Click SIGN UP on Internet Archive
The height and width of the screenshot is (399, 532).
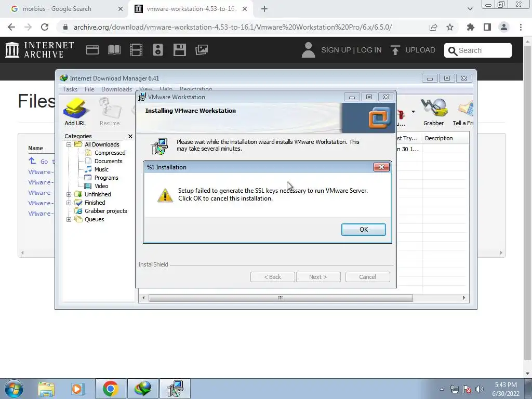point(336,50)
